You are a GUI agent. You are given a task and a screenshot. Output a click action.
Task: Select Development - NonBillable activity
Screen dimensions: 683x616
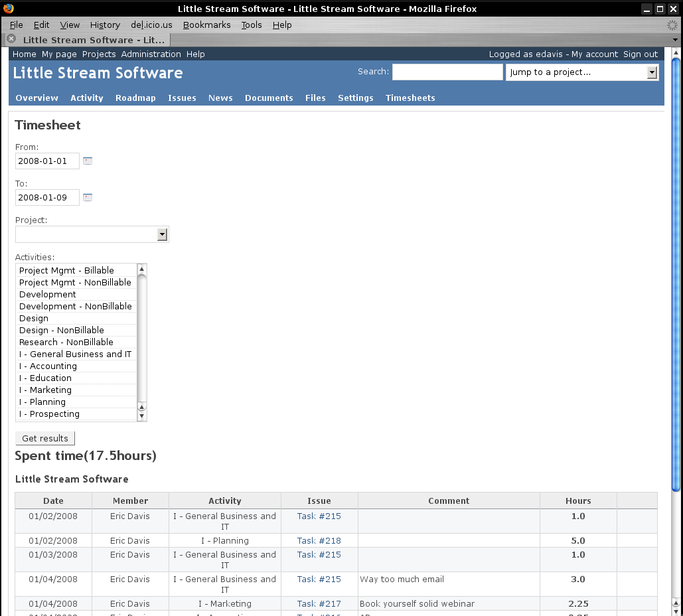(x=75, y=306)
